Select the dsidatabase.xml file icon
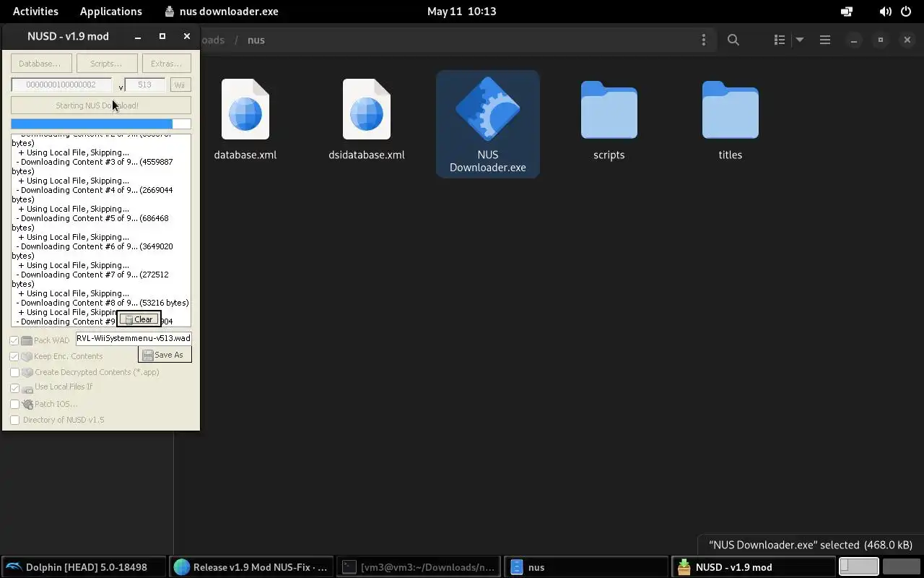The width and height of the screenshot is (924, 578). click(x=367, y=109)
